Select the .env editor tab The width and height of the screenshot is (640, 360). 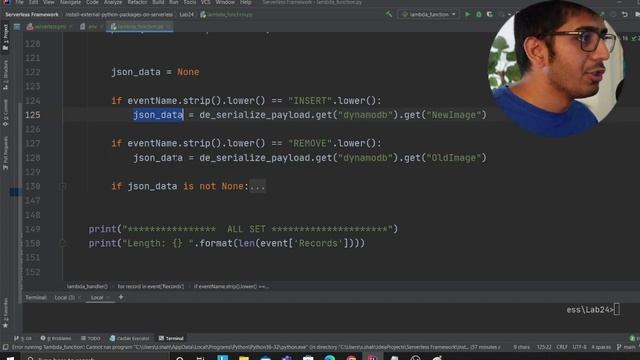pos(92,27)
